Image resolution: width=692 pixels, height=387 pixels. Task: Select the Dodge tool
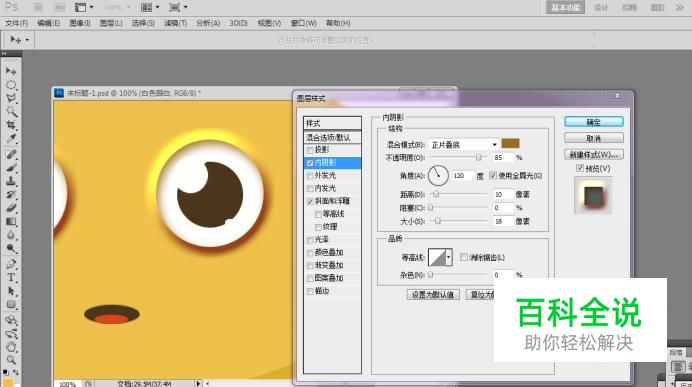tap(11, 248)
